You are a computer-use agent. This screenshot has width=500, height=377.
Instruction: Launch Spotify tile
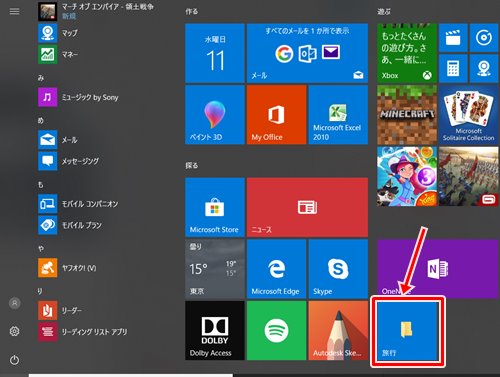click(x=276, y=330)
